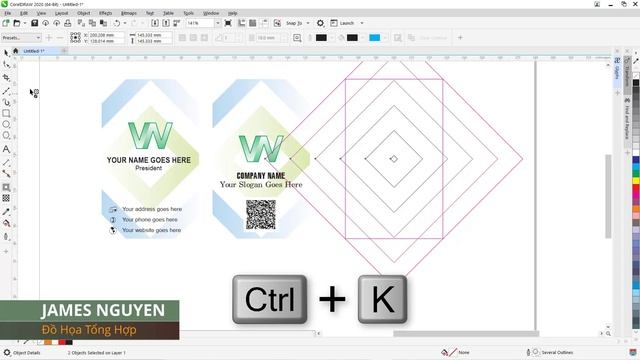Open the Find and Replace docker tab
This screenshot has height=360, width=640.
[x=627, y=120]
